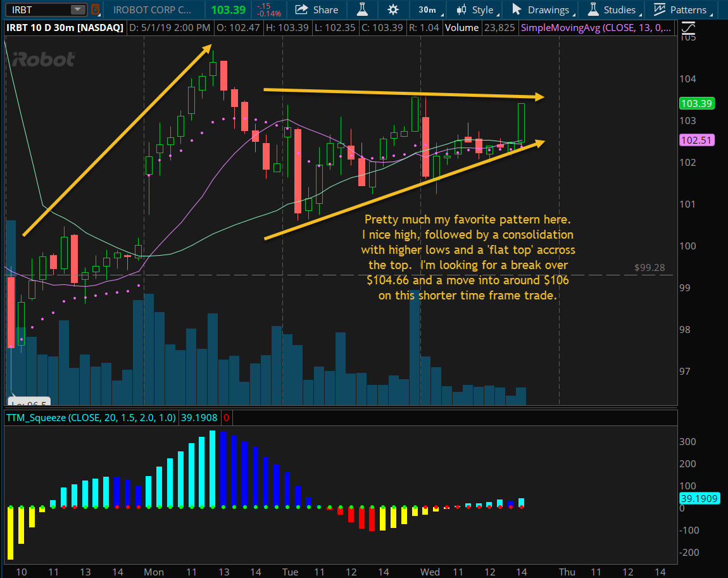Click the Tue label on time axis
This screenshot has width=728, height=578.
pyautogui.click(x=290, y=572)
